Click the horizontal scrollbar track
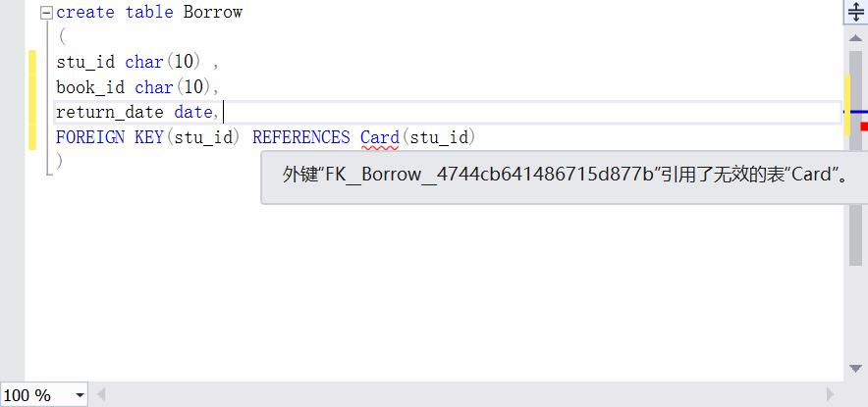Image resolution: width=868 pixels, height=407 pixels. 465,395
